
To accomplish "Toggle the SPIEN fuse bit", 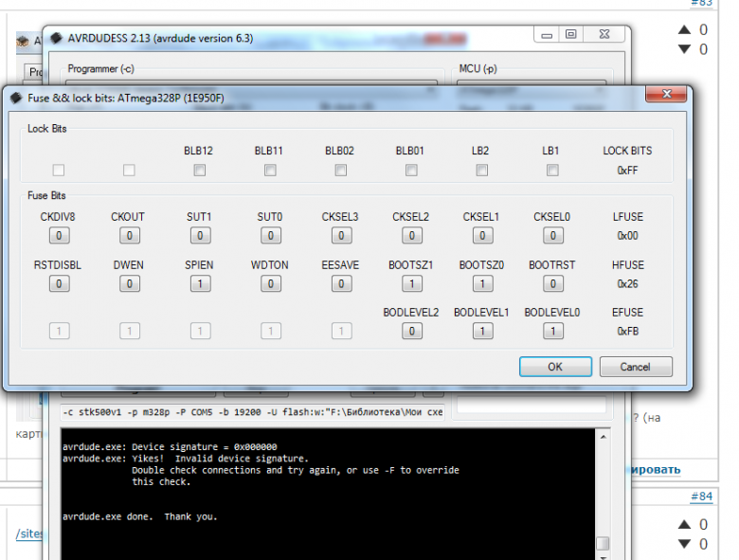I will (x=200, y=283).
